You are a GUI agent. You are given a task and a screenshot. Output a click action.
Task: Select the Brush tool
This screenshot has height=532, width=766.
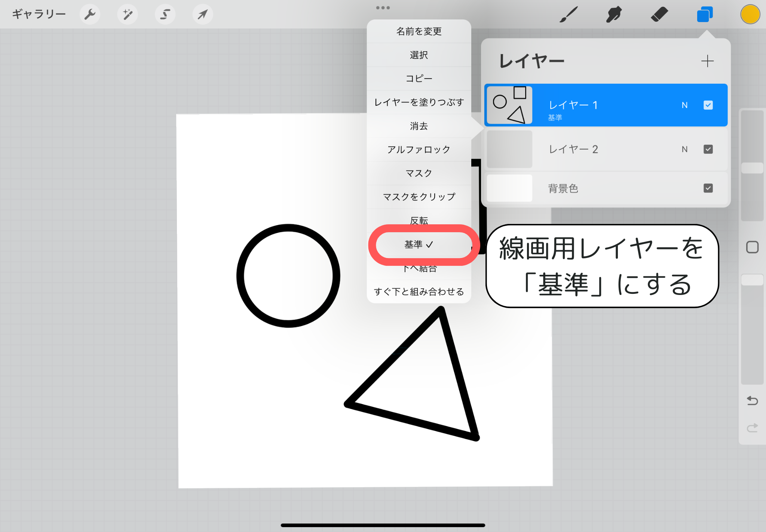[569, 15]
